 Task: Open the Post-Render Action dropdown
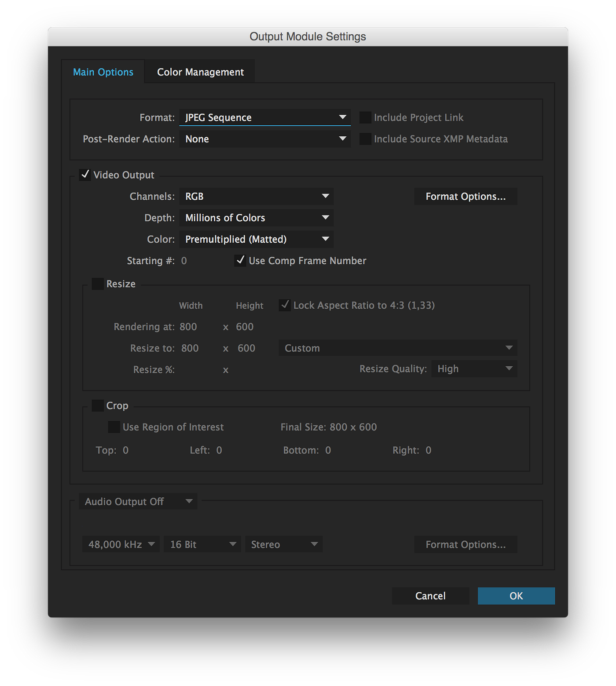pos(265,139)
